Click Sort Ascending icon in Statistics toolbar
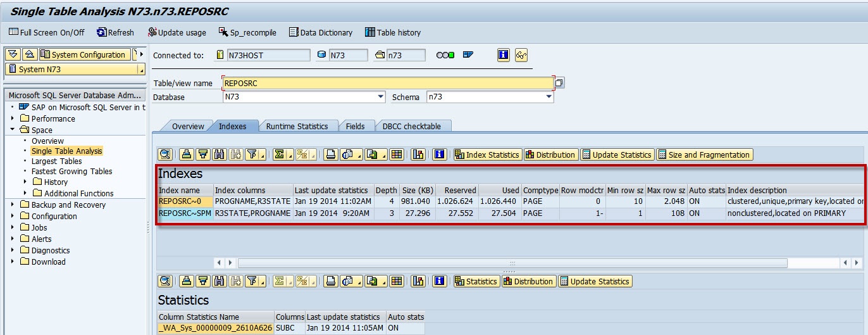The image size is (868, 335). pos(186,281)
